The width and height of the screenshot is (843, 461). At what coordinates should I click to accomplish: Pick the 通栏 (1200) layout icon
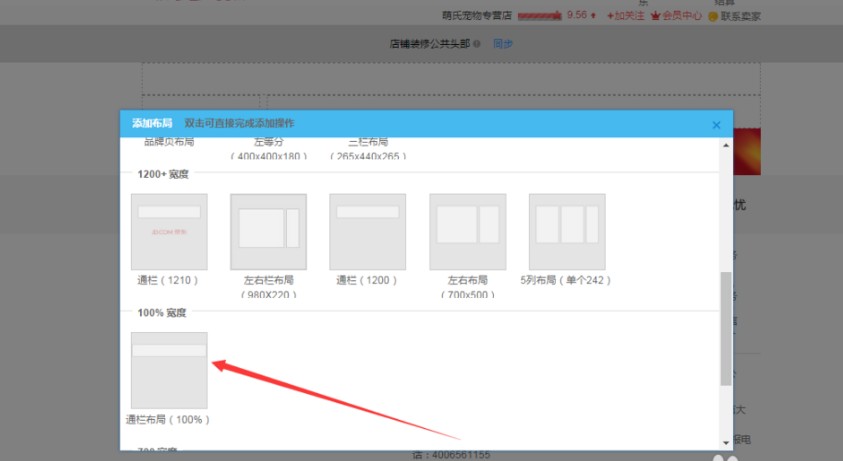click(367, 231)
